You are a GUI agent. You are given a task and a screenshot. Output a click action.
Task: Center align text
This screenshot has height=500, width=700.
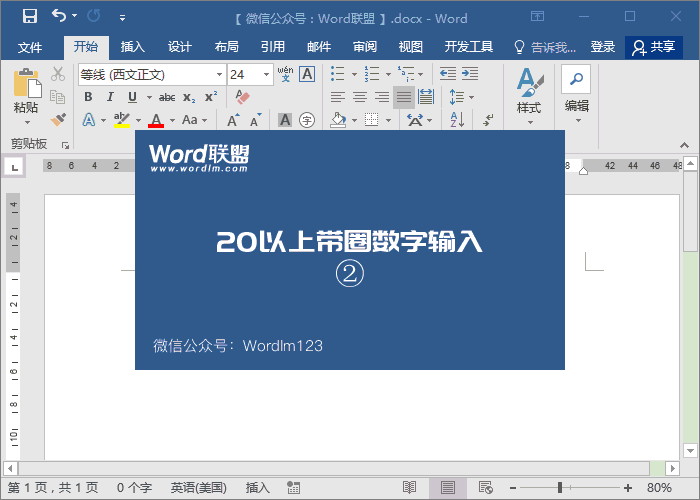360,97
